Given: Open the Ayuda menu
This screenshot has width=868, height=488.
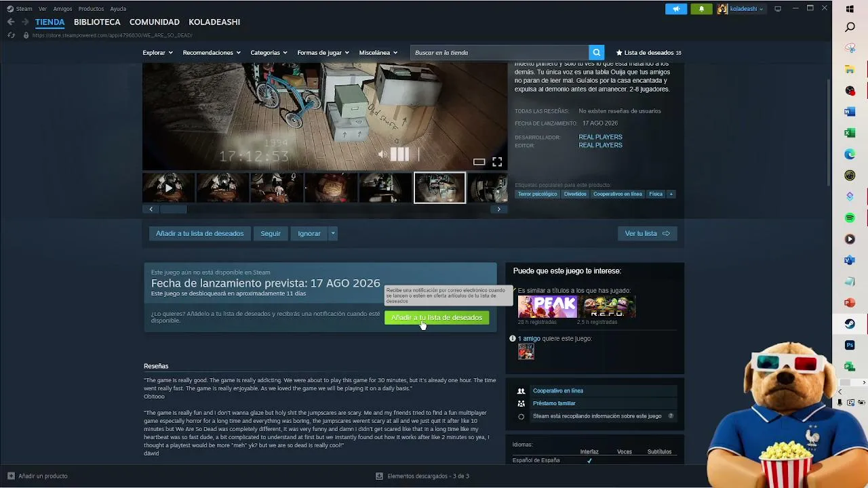Looking at the screenshot, I should click(118, 9).
